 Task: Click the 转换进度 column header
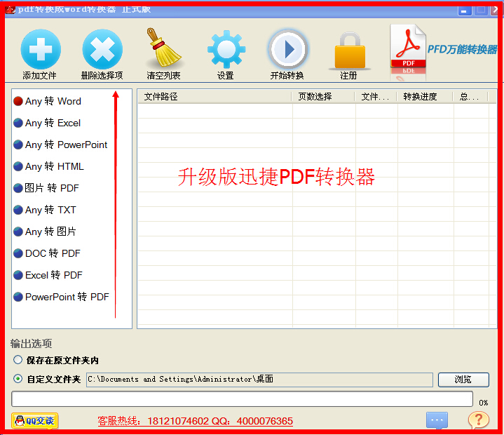click(425, 97)
